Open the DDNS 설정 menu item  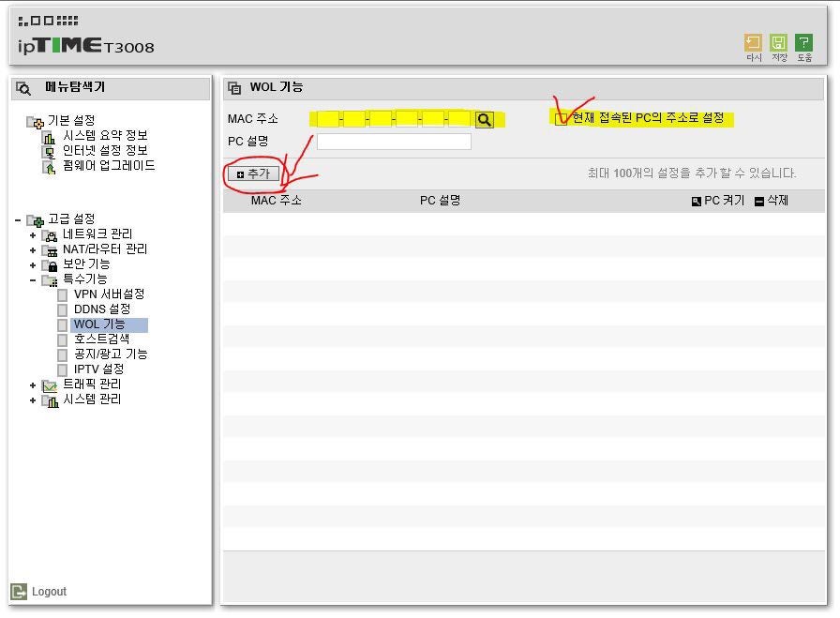tap(101, 309)
